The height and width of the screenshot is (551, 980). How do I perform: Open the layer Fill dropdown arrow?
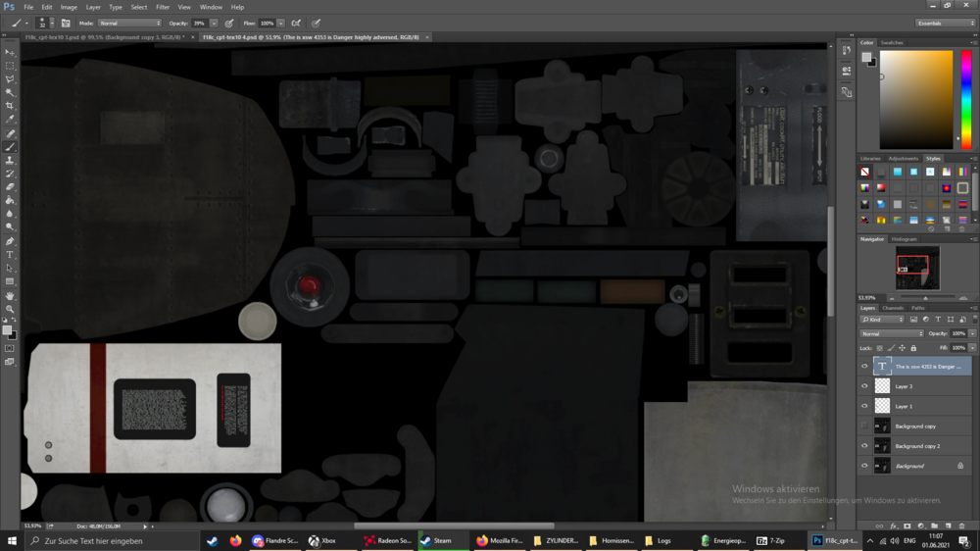click(x=972, y=348)
